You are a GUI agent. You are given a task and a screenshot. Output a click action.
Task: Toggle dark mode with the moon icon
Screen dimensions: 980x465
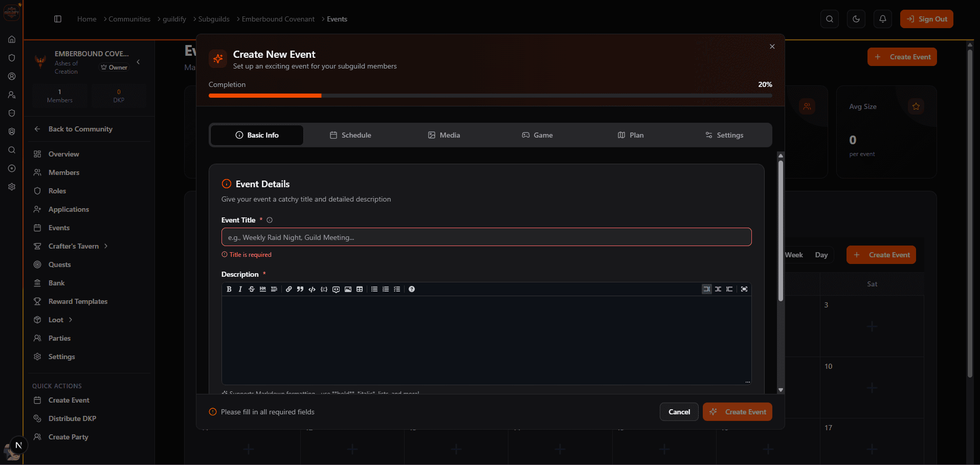point(856,19)
